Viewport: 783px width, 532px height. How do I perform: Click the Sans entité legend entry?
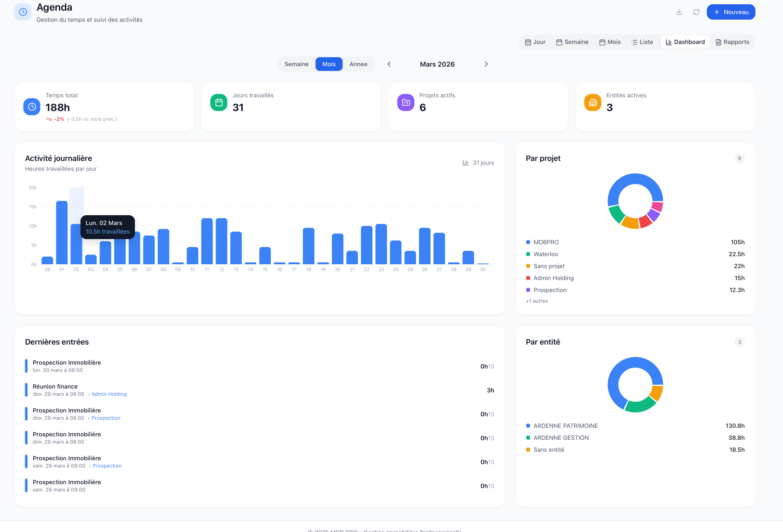pyautogui.click(x=635, y=450)
